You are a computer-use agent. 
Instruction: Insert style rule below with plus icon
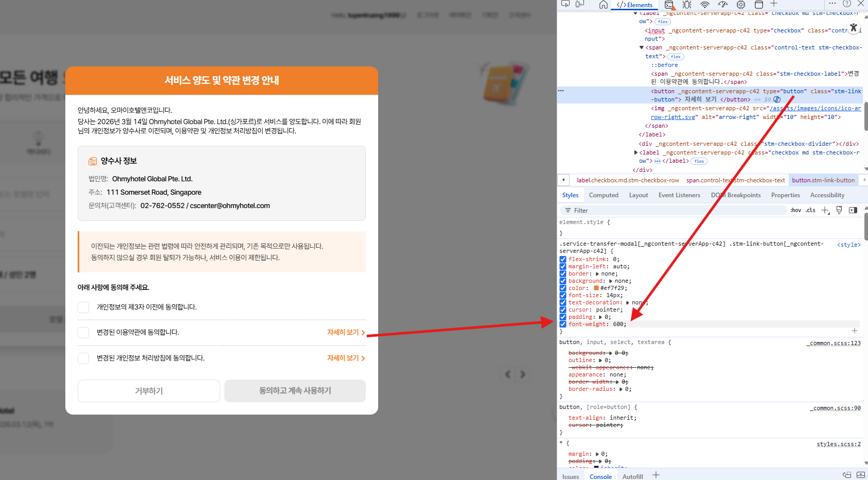pos(855,331)
